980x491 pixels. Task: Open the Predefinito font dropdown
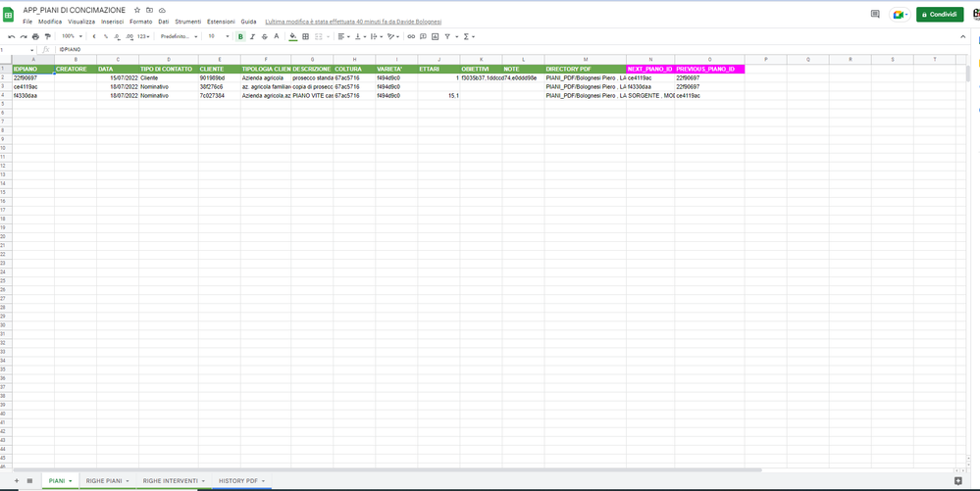[179, 37]
